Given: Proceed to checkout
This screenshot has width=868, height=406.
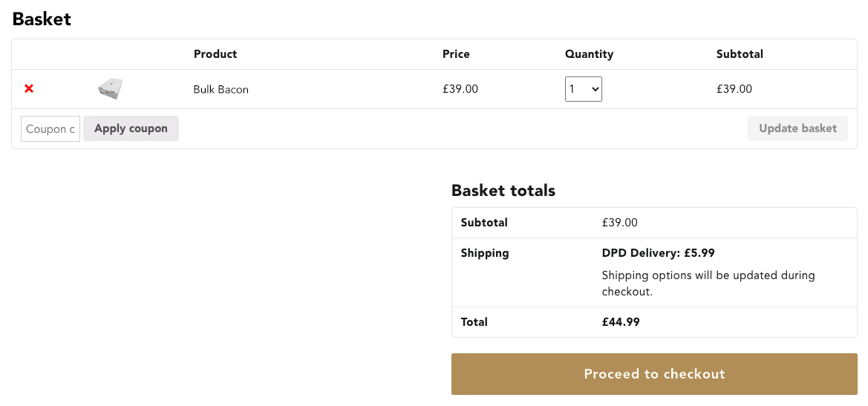Looking at the screenshot, I should pos(654,374).
